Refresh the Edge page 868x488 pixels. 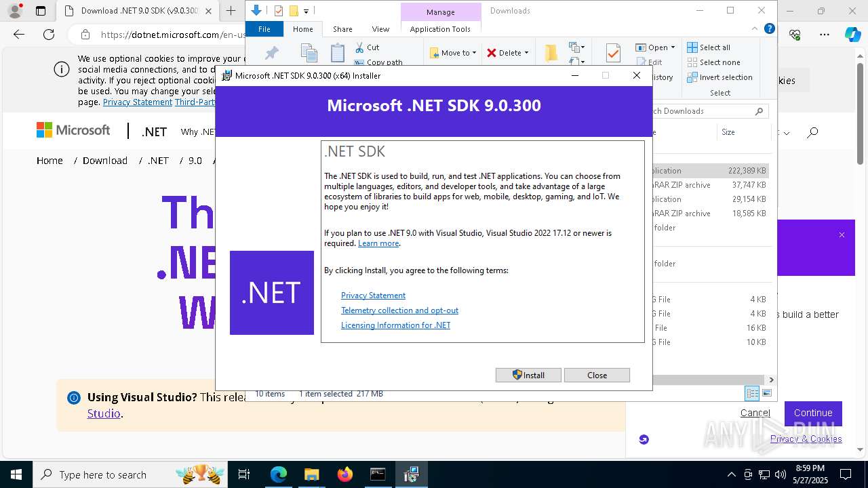pyautogui.click(x=49, y=35)
